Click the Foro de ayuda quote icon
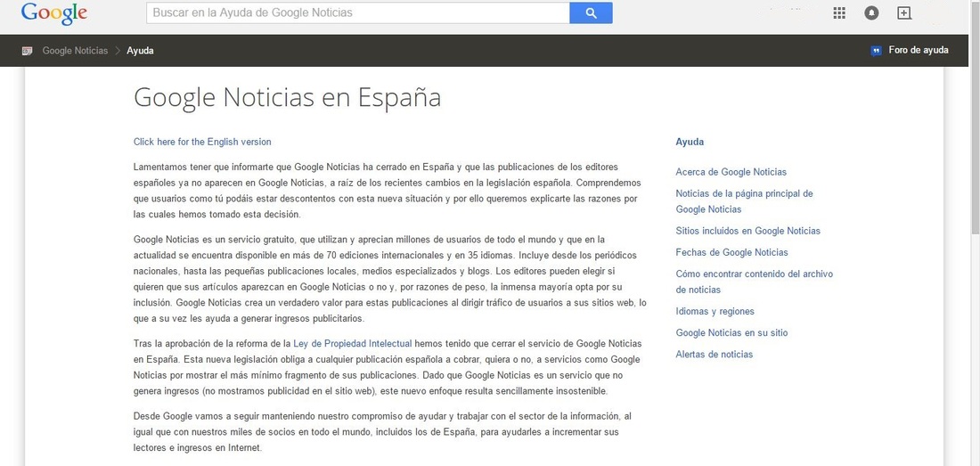This screenshot has height=466, width=980. point(877,51)
